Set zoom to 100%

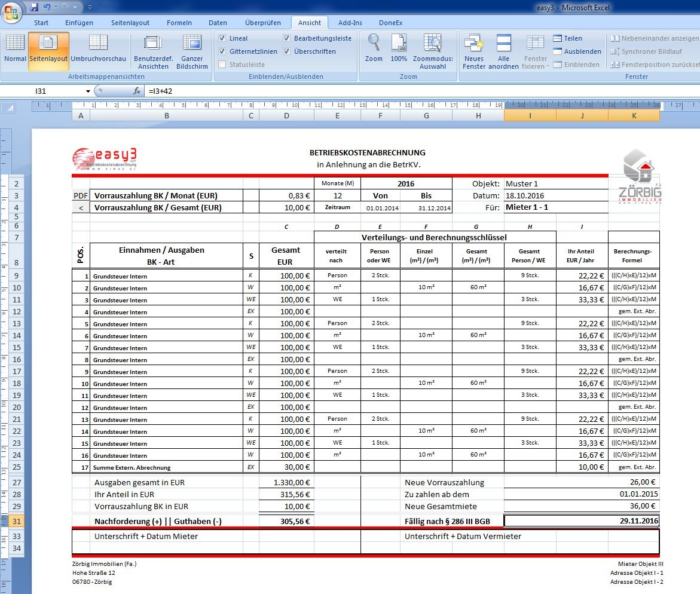coord(399,48)
